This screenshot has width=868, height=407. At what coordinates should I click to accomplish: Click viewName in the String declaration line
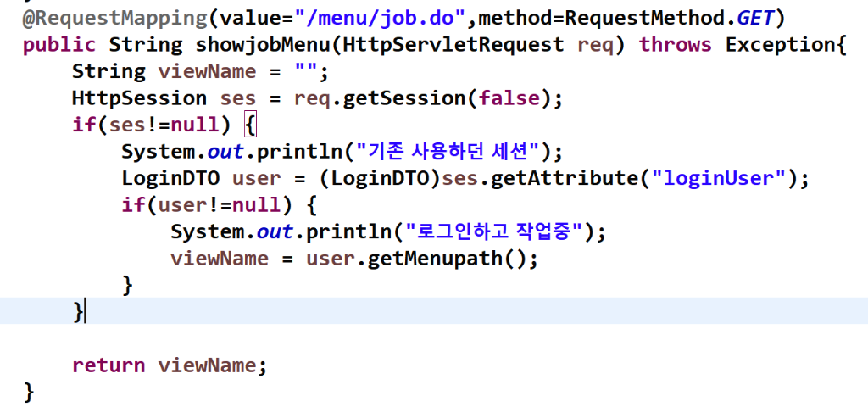207,71
